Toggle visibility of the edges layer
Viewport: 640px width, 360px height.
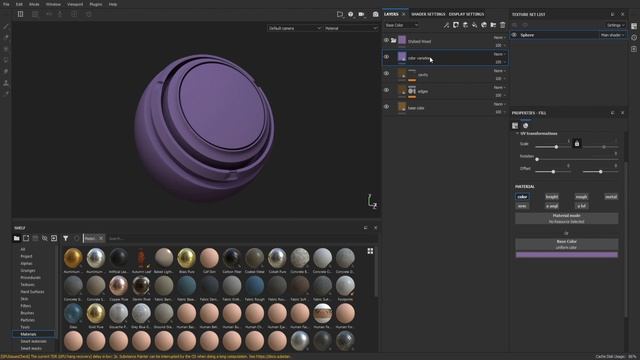[x=386, y=90]
